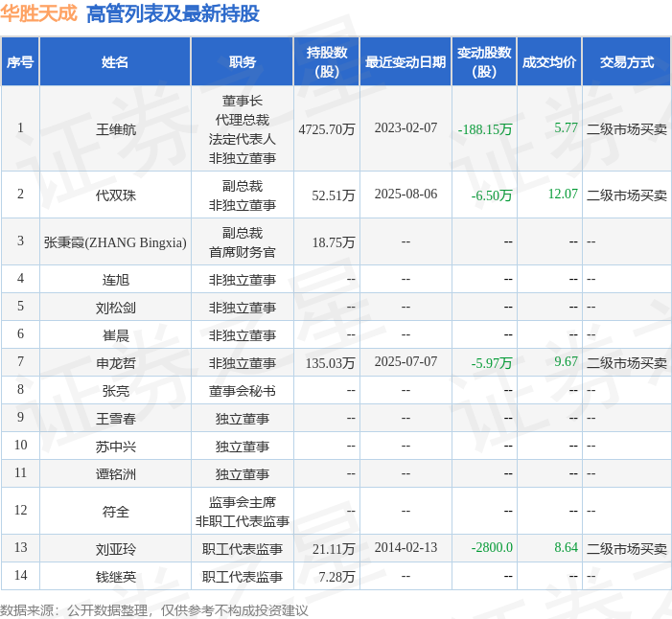Select the 交易方式 column header

627,62
